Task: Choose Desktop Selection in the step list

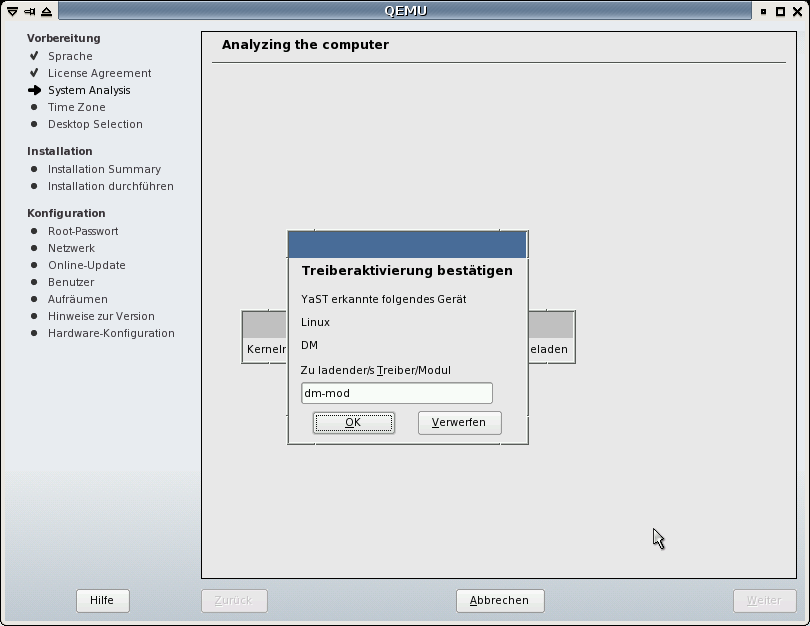Action: point(95,124)
